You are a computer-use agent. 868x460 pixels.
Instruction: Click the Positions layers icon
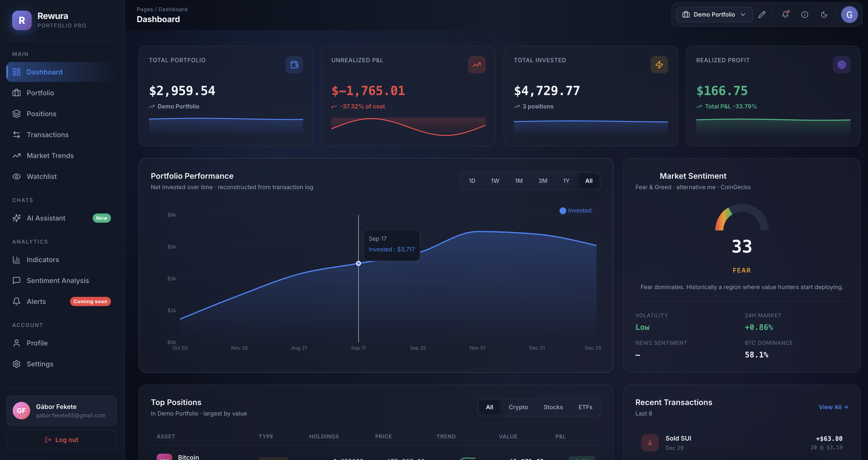pos(17,114)
